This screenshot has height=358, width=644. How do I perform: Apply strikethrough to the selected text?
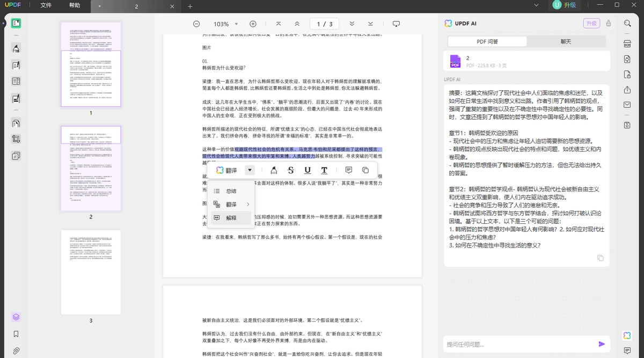tap(291, 170)
